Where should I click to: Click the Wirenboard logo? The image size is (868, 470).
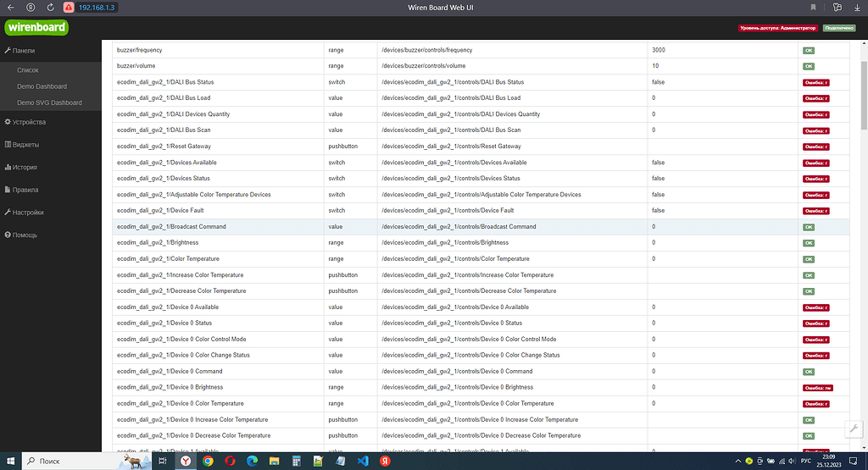pyautogui.click(x=36, y=27)
